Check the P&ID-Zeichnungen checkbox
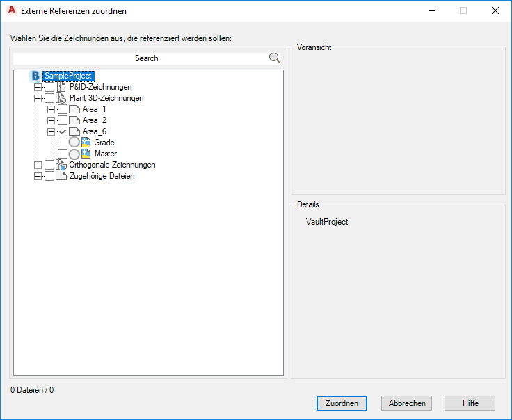This screenshot has width=512, height=420. pos(49,87)
